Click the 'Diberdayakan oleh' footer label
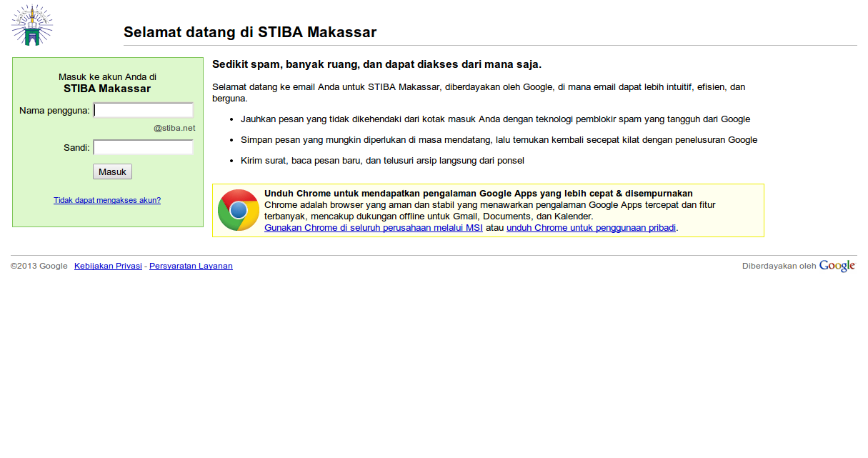This screenshot has height=458, width=868. 779,265
